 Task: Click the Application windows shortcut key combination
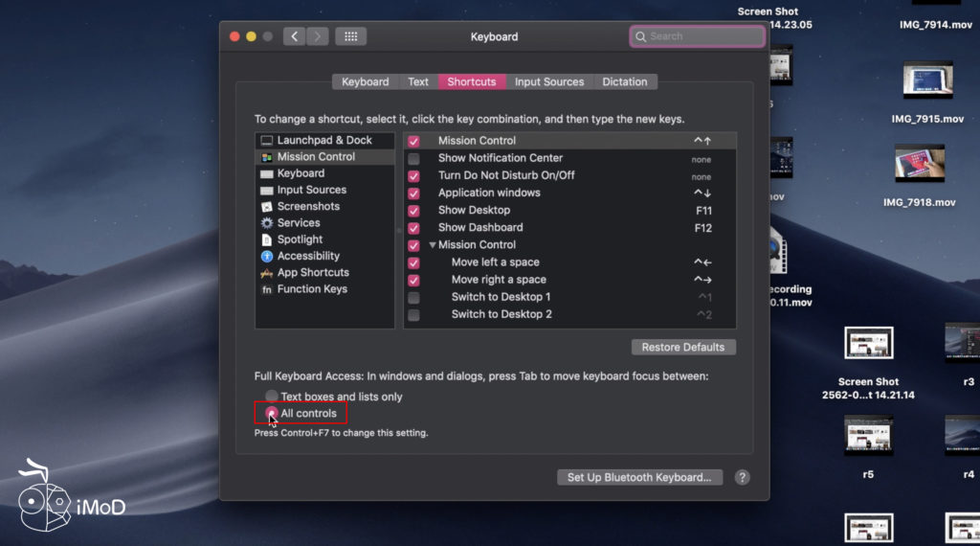[x=702, y=193]
